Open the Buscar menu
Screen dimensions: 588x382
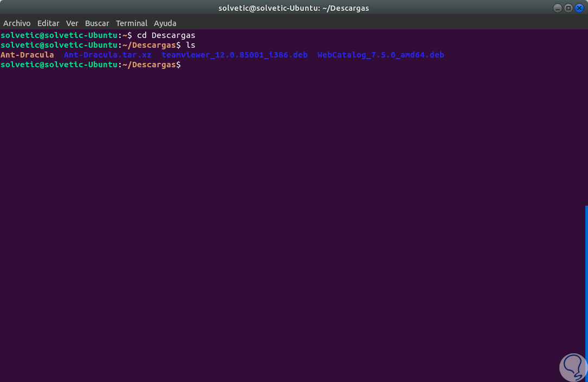(97, 23)
